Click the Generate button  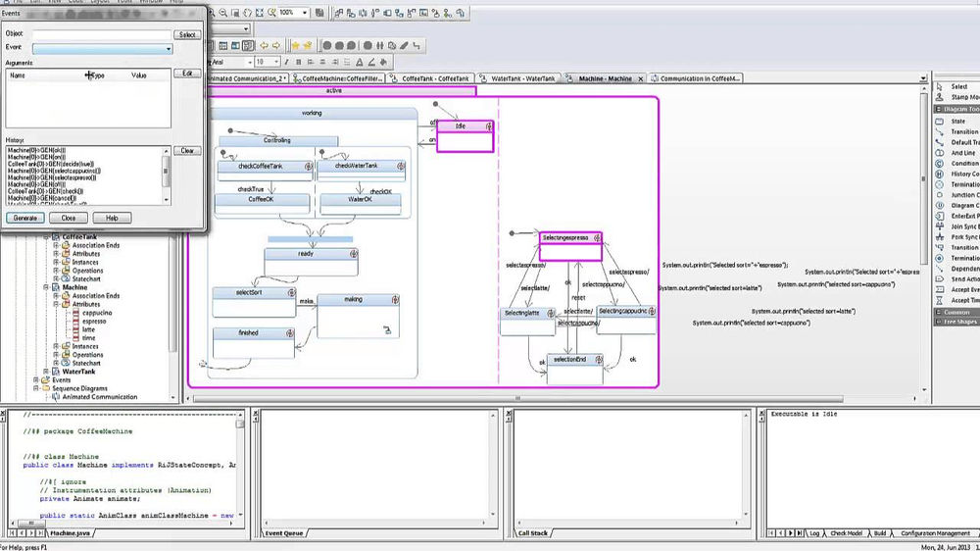point(25,219)
